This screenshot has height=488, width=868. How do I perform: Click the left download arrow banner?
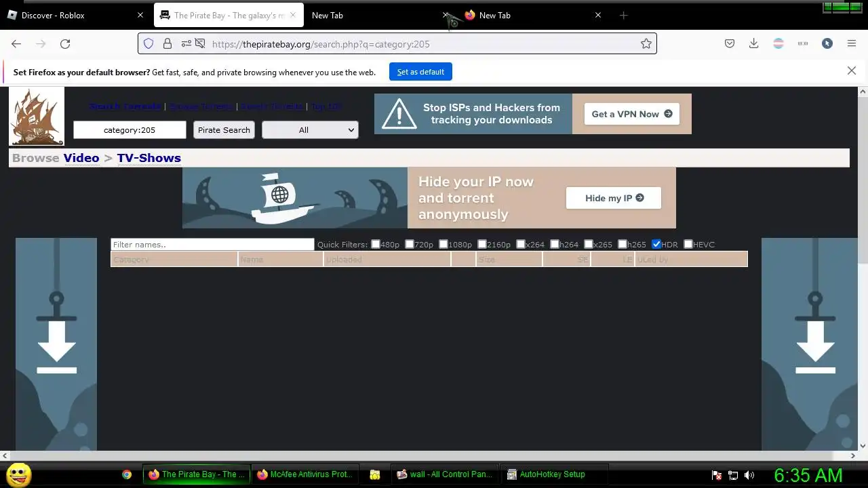tap(56, 344)
